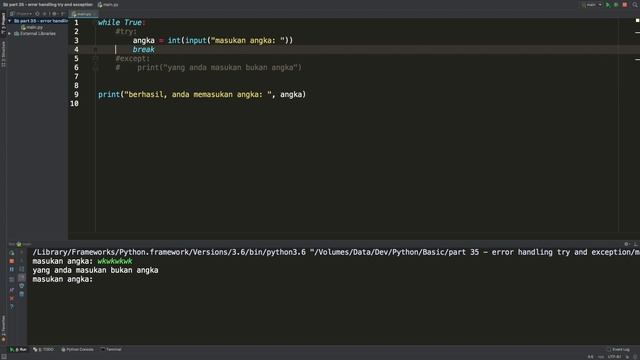The image size is (640, 360).
Task: Toggle the Structure side tool window
Action: click(x=3, y=54)
